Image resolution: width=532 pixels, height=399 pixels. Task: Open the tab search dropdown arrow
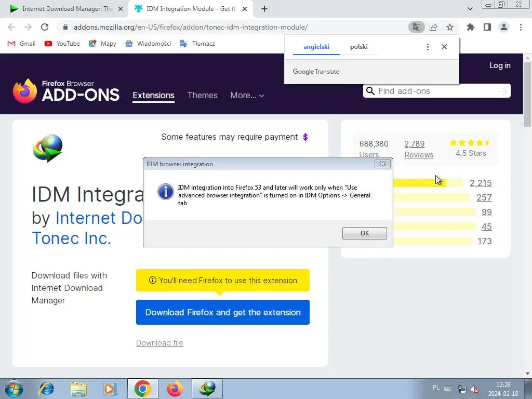click(470, 9)
